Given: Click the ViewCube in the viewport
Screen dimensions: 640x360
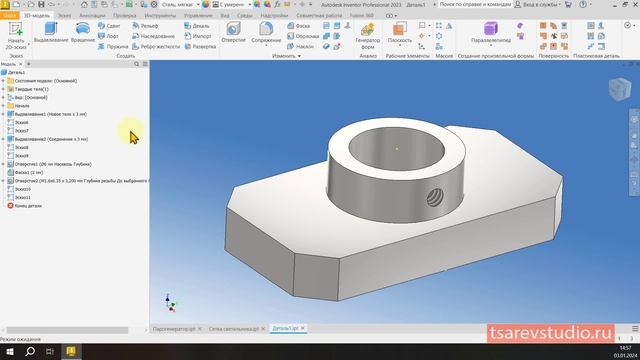Looking at the screenshot, I should (620, 89).
